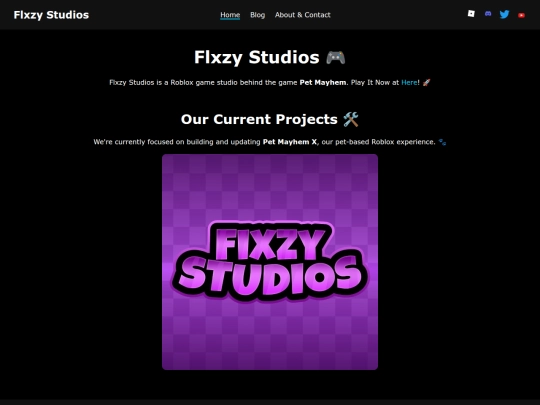This screenshot has width=540, height=405.
Task: Select the bold 'Pet Mayhem X' text
Action: pyautogui.click(x=290, y=142)
